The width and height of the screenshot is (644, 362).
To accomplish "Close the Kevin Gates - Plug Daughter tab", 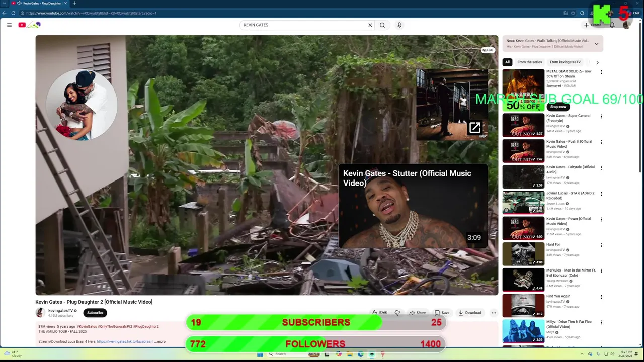I will 65,3.
